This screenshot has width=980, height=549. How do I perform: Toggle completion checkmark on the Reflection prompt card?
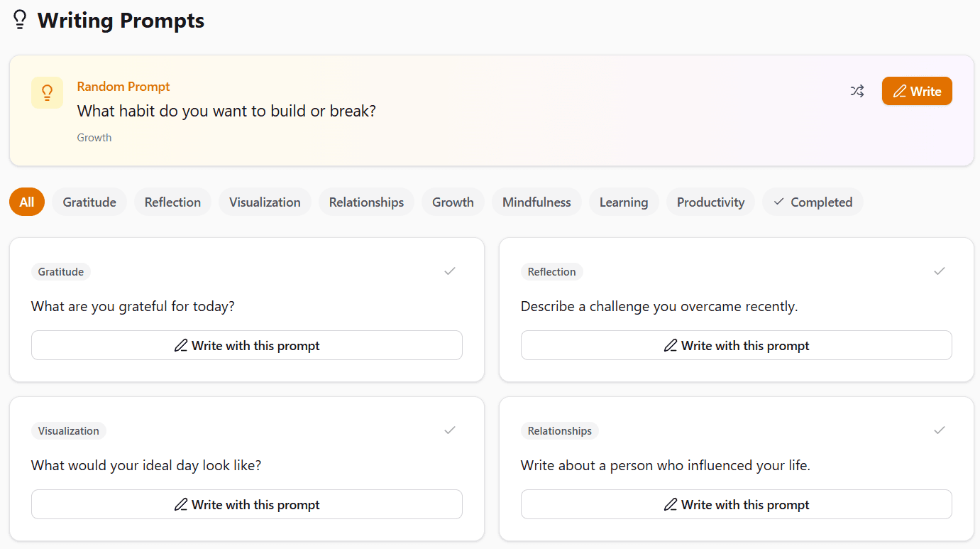pos(940,271)
